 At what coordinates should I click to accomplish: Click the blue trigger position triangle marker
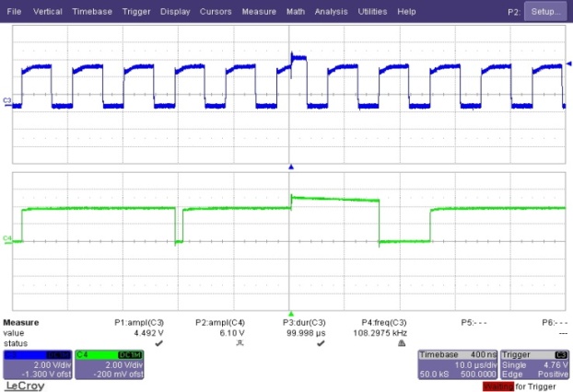(x=291, y=167)
